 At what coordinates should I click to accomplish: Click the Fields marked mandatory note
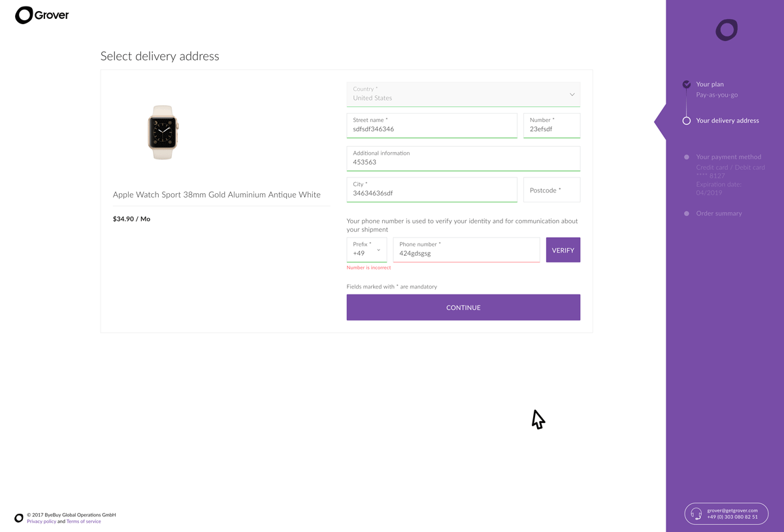tap(392, 287)
